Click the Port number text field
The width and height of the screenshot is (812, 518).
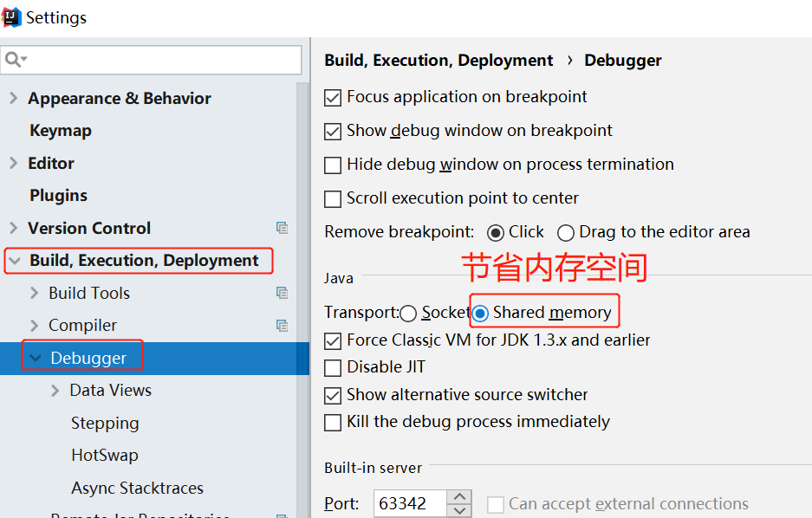(x=410, y=503)
